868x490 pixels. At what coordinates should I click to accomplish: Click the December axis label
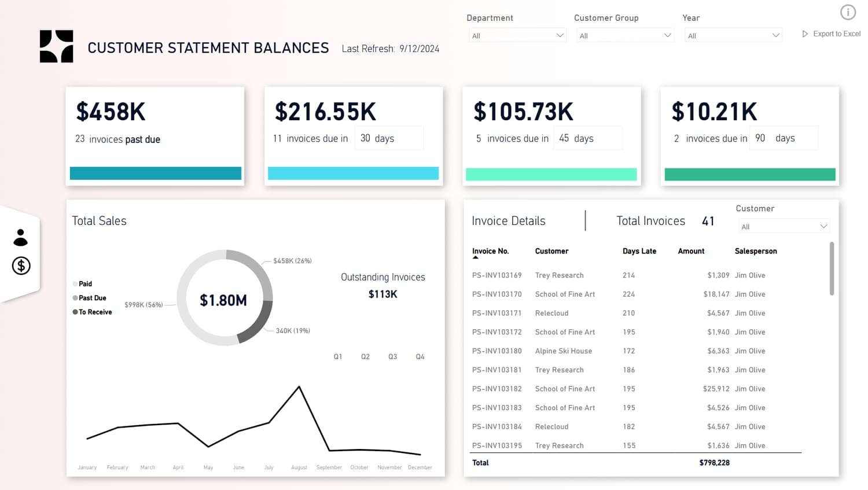click(420, 467)
